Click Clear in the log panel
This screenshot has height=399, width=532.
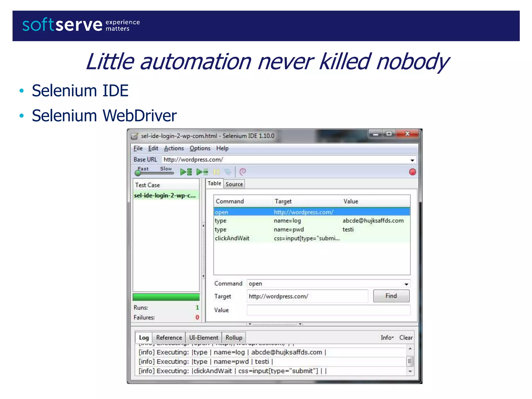pos(406,337)
